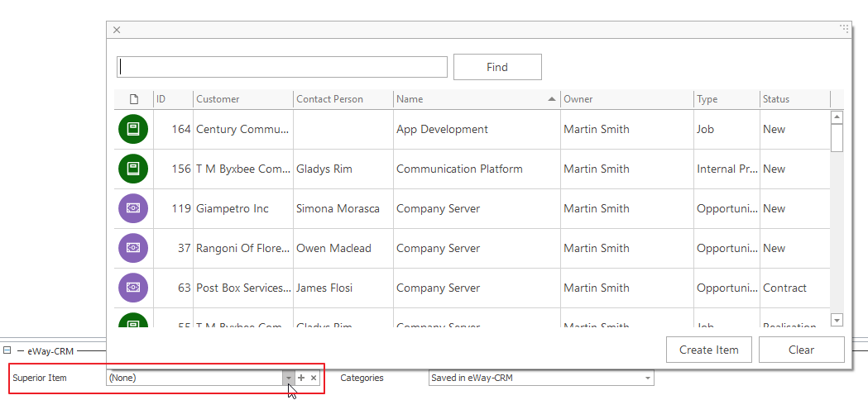Viewport: 868px width, 400px height.
Task: Open the Categories dropdown
Action: [x=648, y=379]
